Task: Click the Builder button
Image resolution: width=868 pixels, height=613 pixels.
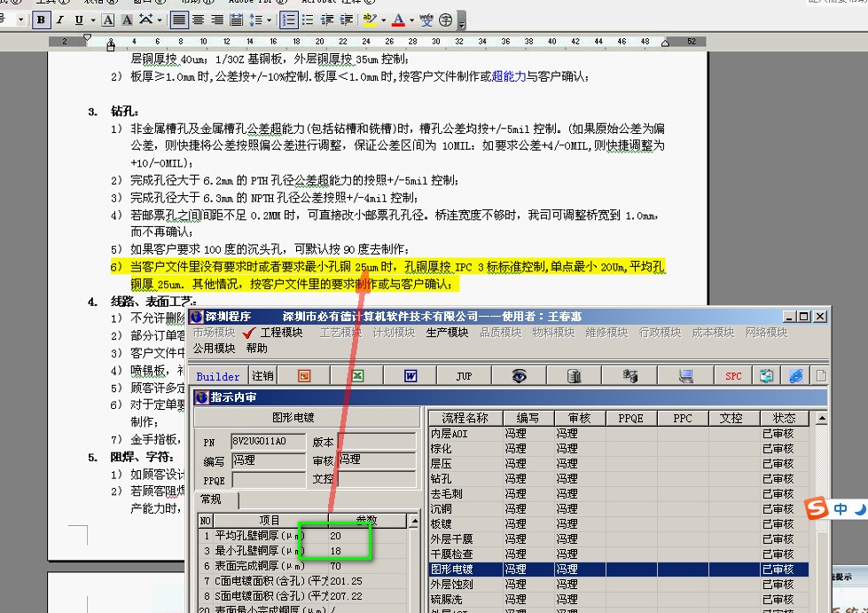Action: pyautogui.click(x=217, y=376)
